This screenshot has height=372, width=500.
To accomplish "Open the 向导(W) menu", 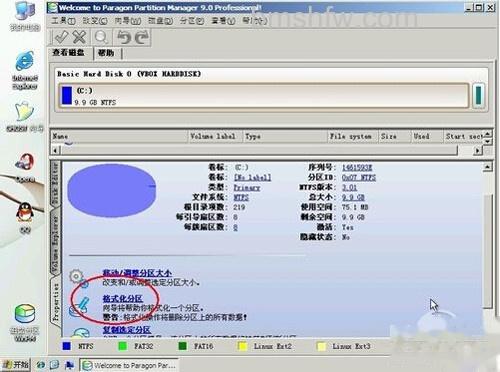I will 128,21.
